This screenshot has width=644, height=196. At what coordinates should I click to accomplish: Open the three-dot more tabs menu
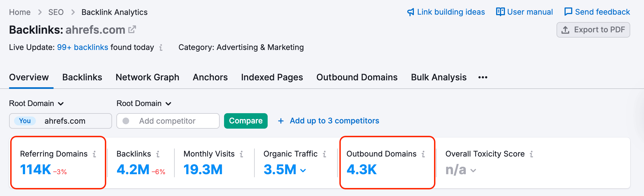point(483,77)
